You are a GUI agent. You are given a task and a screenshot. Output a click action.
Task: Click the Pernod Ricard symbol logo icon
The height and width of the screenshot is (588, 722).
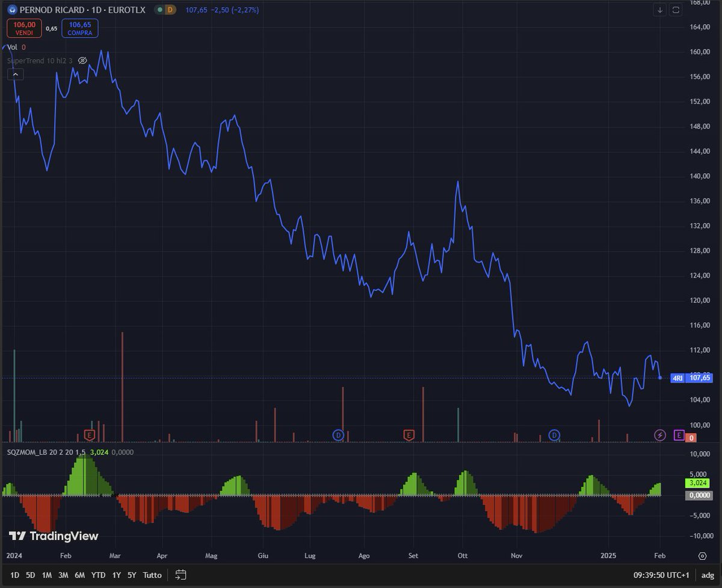[12, 10]
